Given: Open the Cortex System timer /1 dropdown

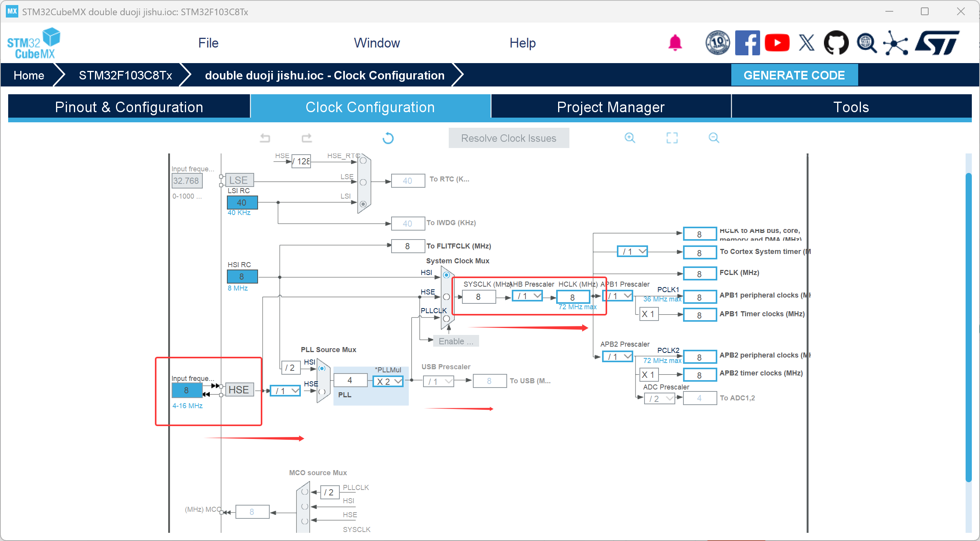Looking at the screenshot, I should [632, 252].
